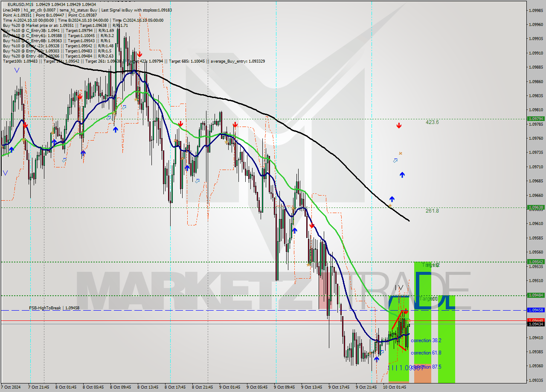The height and width of the screenshot is (392, 546).
Task: Click the 423.6 Fibonacci level label
Action: pyautogui.click(x=432, y=122)
